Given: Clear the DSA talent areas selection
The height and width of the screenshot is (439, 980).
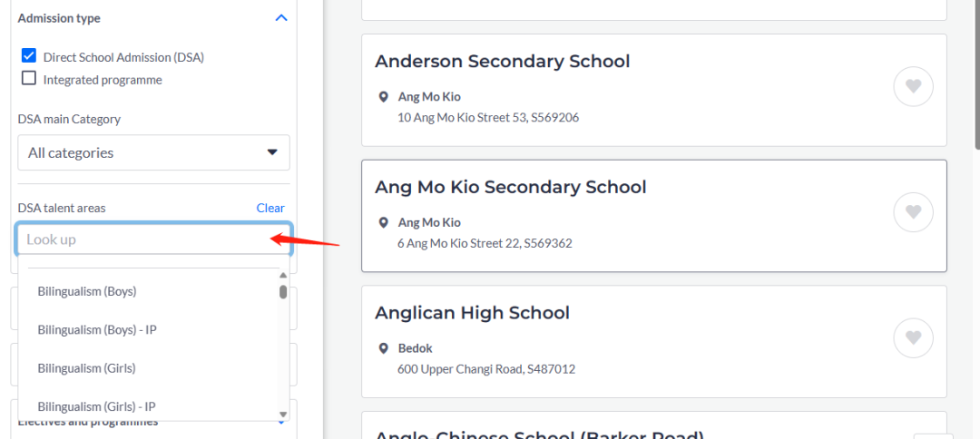Looking at the screenshot, I should (270, 208).
